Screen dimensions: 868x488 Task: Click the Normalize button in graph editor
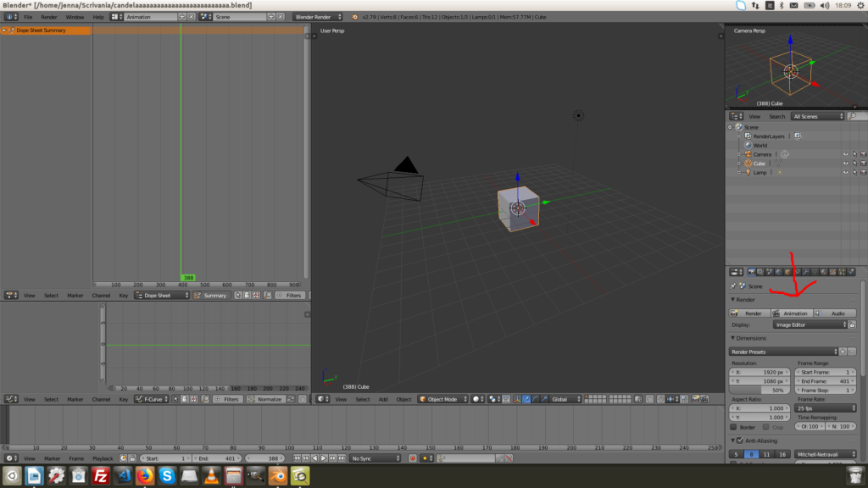[x=265, y=399]
